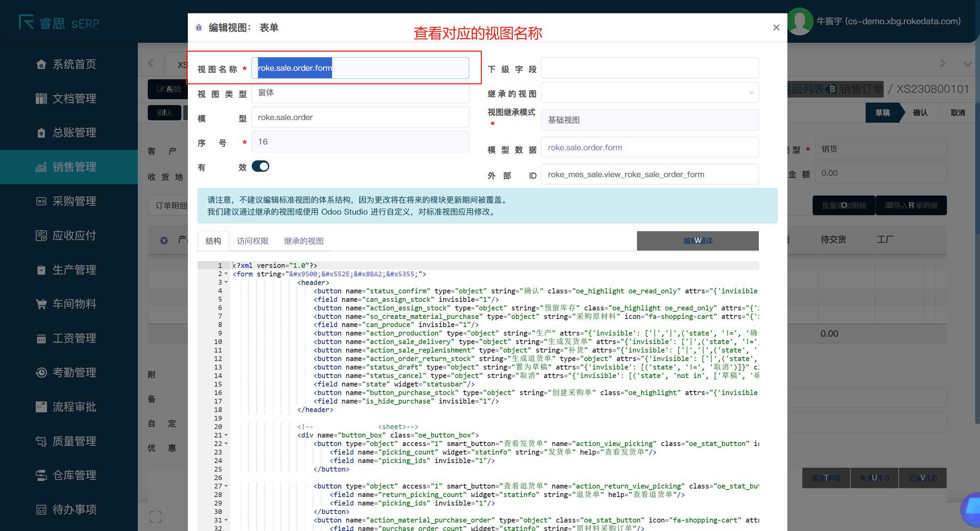Click the roke.sale.order.form 模型数据 link
The image size is (980, 531).
click(585, 148)
